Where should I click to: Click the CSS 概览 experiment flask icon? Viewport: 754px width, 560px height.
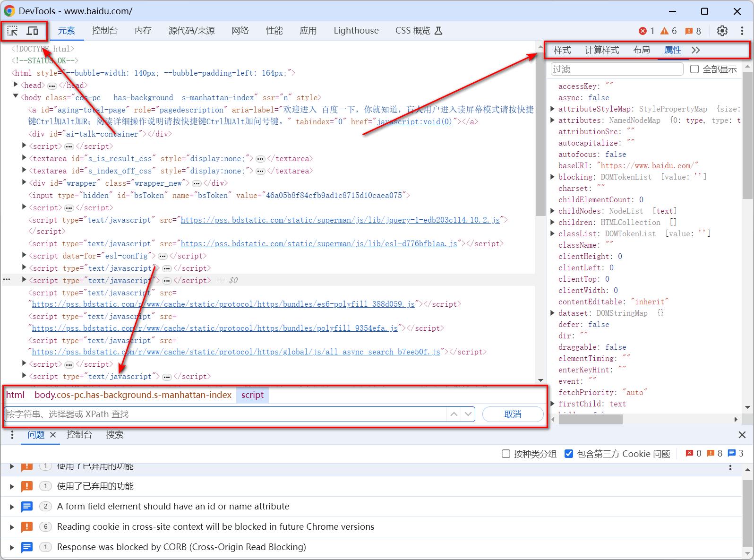pos(438,31)
